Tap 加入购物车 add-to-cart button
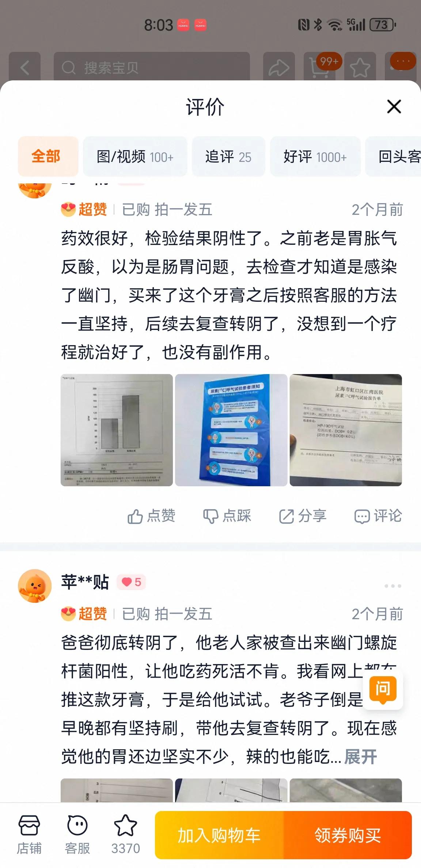The height and width of the screenshot is (868, 421). [219, 835]
